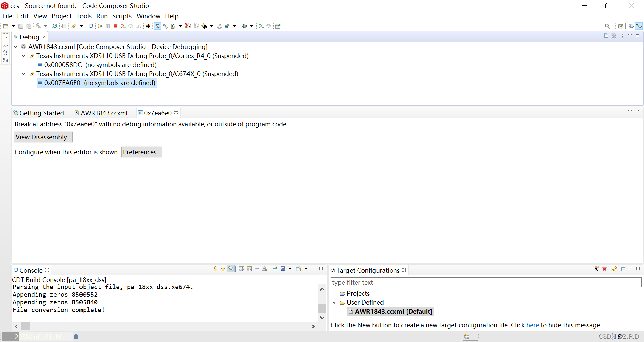Click red Delete target configuration icon
The image size is (644, 342).
[x=604, y=269]
